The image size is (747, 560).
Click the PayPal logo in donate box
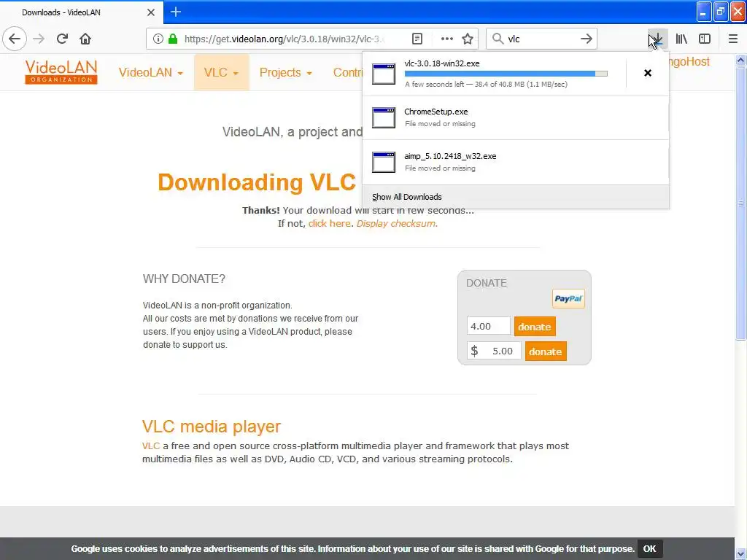568,298
